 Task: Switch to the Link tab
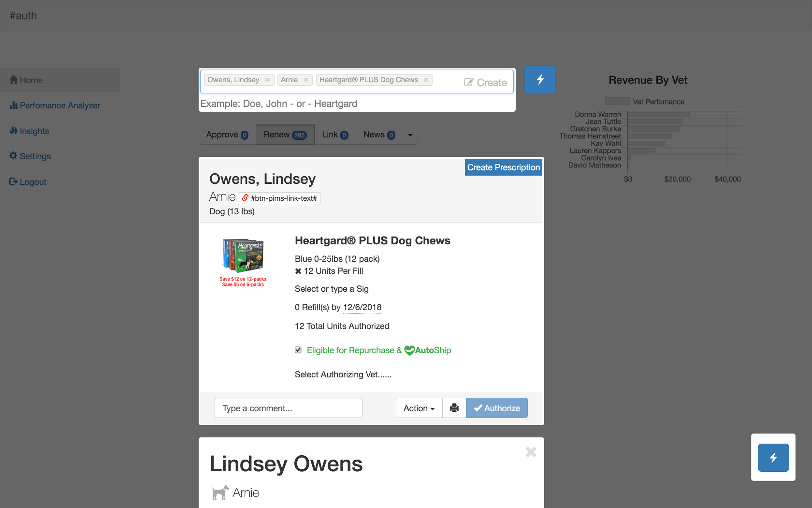(x=334, y=134)
